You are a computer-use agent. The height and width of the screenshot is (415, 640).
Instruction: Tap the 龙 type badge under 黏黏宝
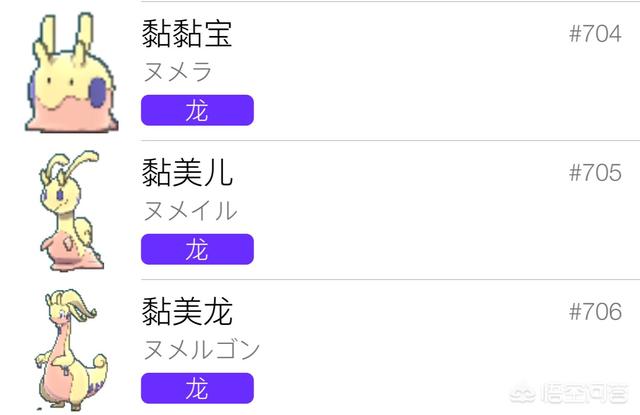click(x=197, y=110)
